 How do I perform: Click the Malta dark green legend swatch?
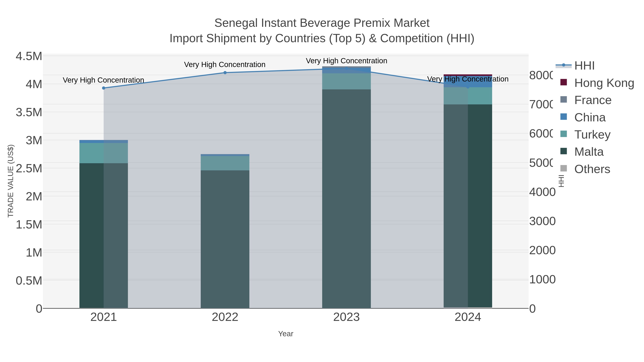pyautogui.click(x=563, y=151)
